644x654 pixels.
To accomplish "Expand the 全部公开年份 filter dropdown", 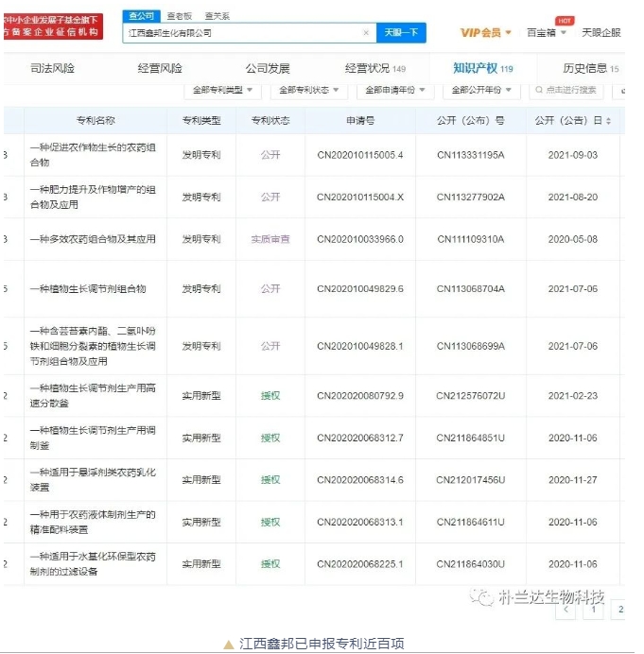I will (481, 90).
